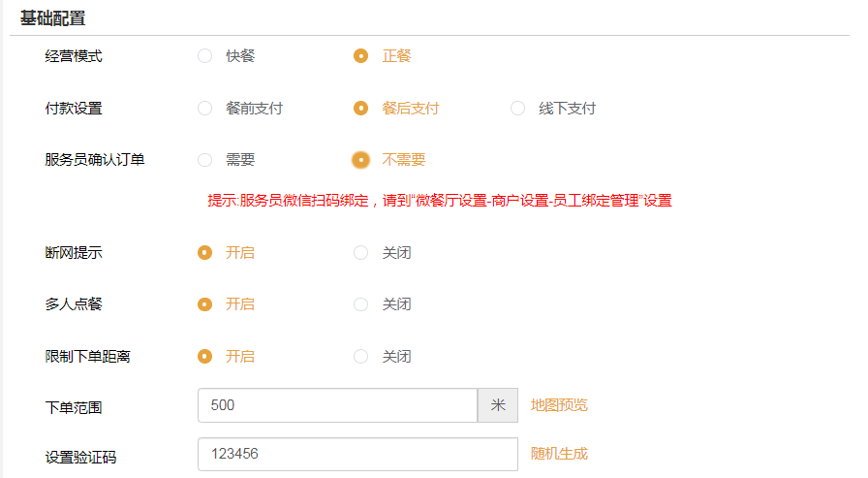Enable 限制下单距离 setting
Screen dimensions: 868x478
pos(205,356)
